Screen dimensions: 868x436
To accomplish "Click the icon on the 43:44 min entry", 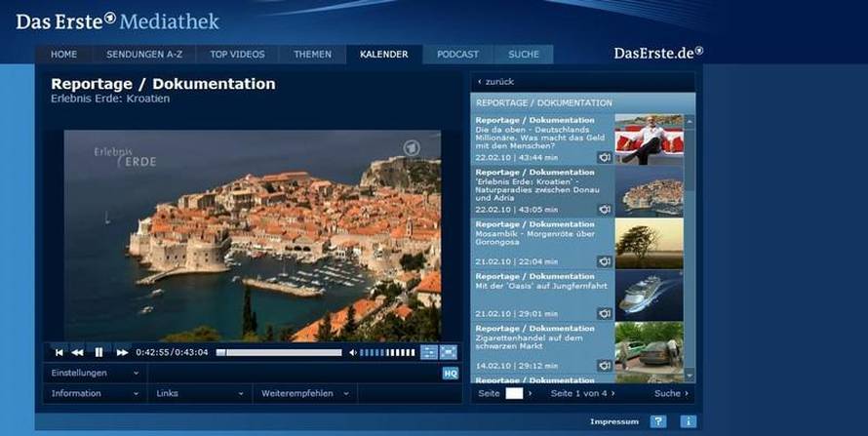I will click(x=605, y=158).
